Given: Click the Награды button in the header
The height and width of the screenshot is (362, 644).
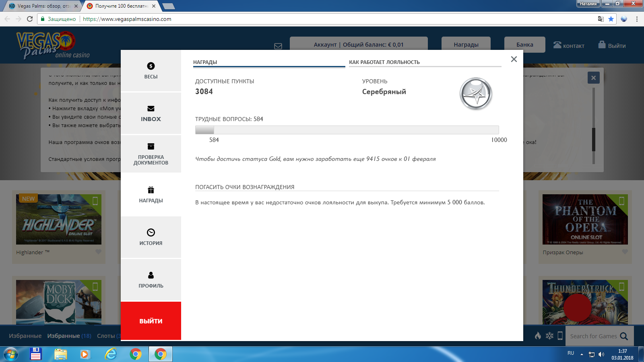Looking at the screenshot, I should tap(466, 45).
